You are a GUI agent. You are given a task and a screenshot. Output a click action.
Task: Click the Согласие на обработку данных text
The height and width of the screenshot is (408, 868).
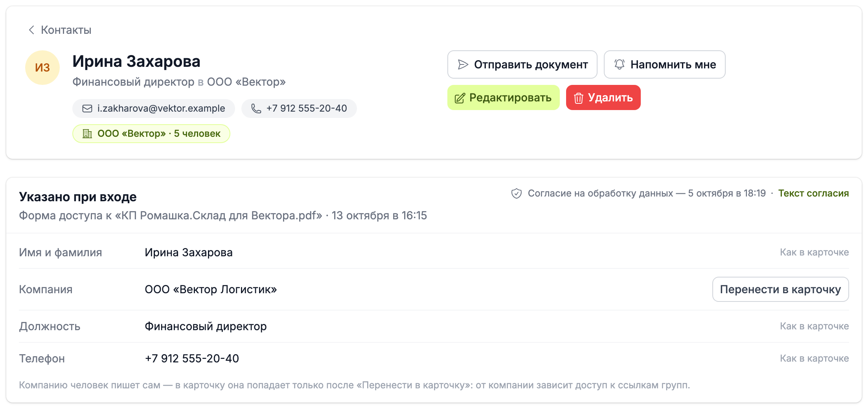coord(647,193)
